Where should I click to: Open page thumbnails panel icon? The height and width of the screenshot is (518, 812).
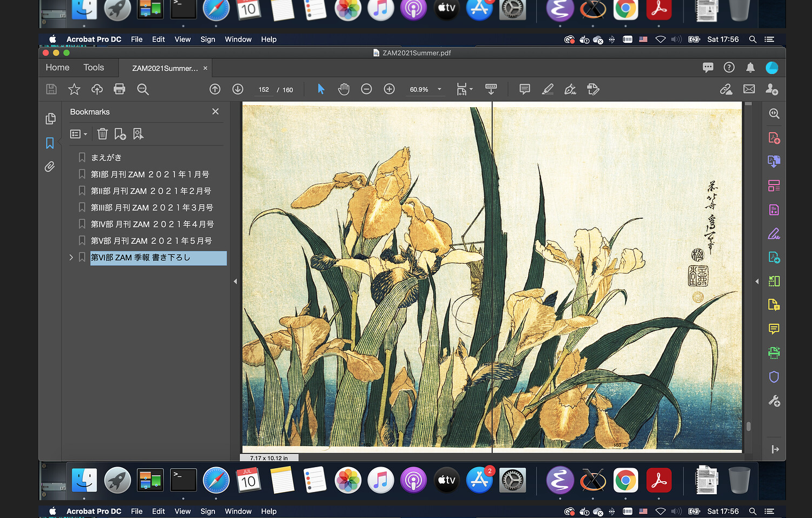coord(50,119)
